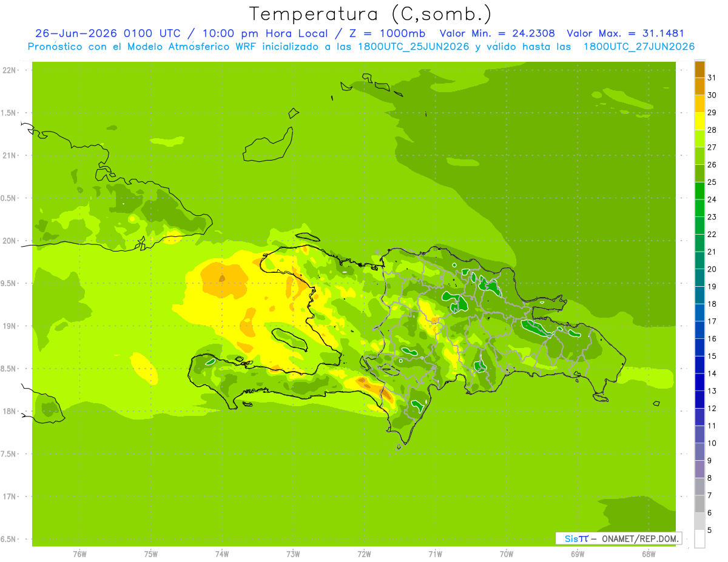
Task: Pick the orange legend swatch between 30 and 31
Action: coord(699,87)
